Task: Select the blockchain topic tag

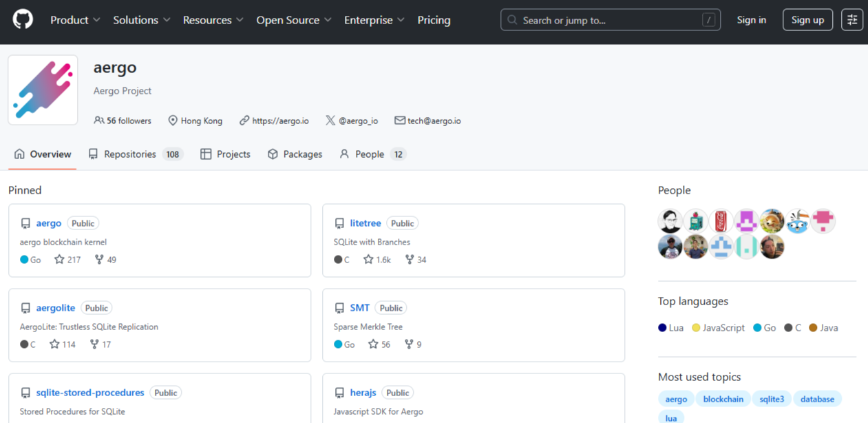Action: point(723,399)
